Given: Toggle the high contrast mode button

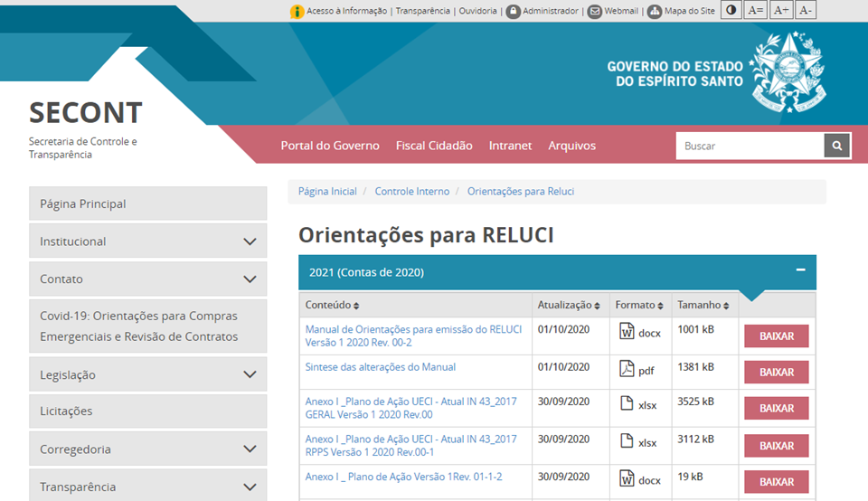Looking at the screenshot, I should 731,11.
